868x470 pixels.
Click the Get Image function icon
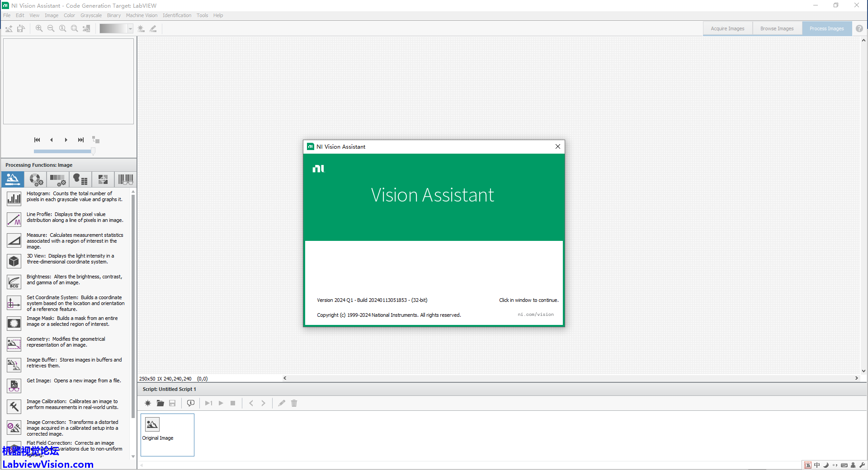[14, 385]
